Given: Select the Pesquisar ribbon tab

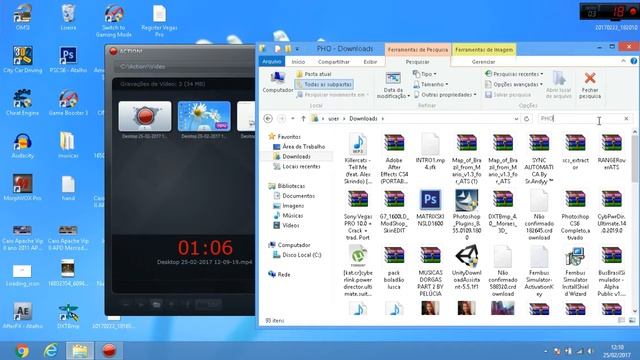Looking at the screenshot, I should 417,62.
